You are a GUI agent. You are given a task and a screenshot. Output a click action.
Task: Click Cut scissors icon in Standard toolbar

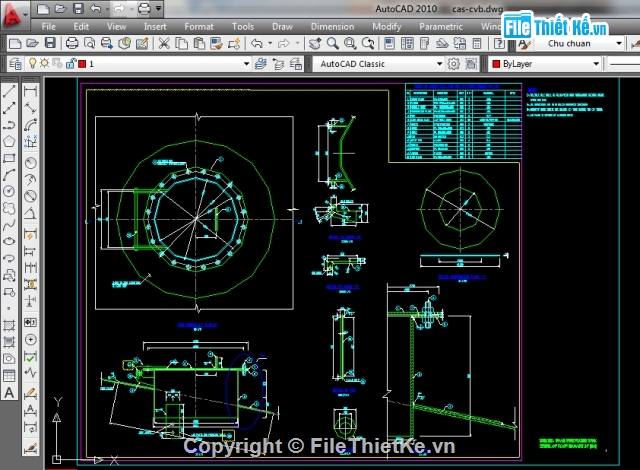[x=164, y=43]
